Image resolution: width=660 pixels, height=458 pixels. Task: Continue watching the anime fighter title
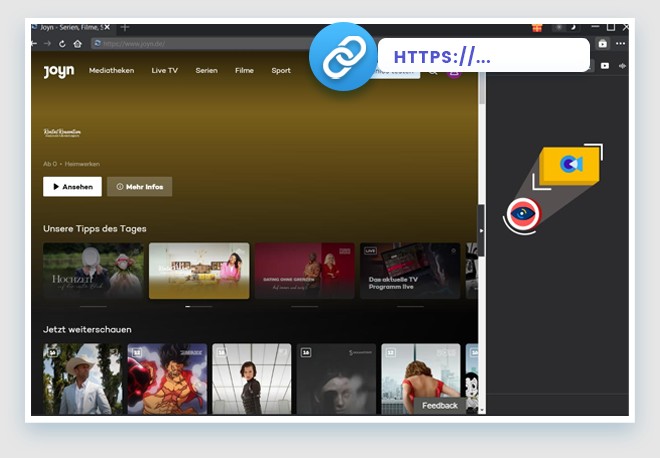(x=167, y=379)
